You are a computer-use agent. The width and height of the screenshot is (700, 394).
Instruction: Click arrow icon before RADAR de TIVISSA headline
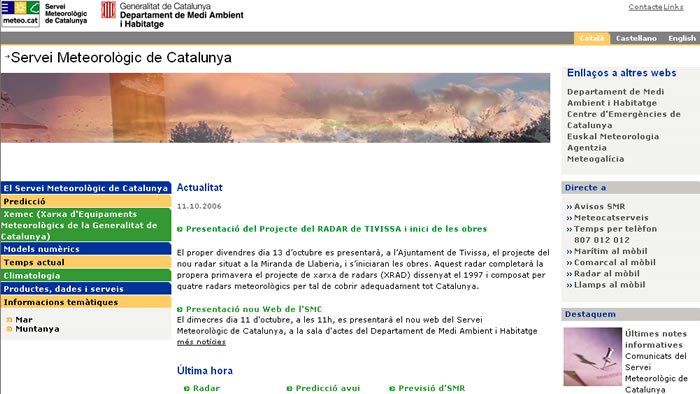180,229
